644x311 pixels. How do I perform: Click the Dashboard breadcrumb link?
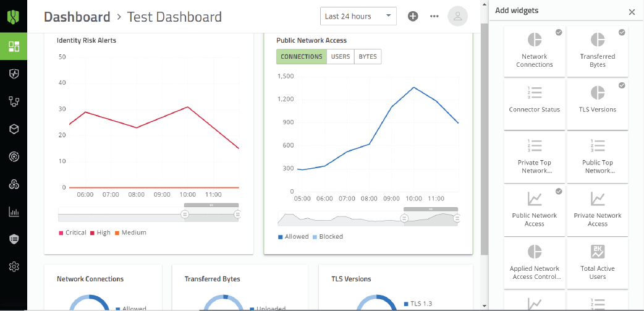(x=77, y=17)
